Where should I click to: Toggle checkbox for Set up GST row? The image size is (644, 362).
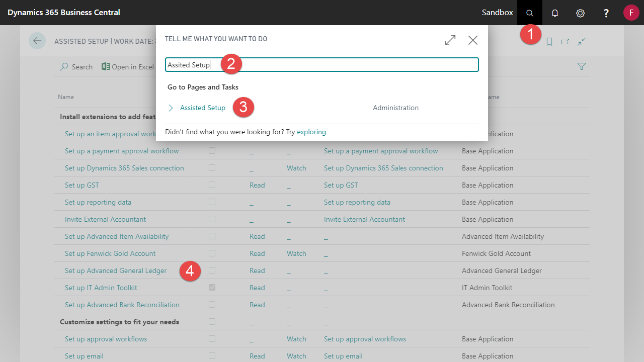[x=212, y=185]
